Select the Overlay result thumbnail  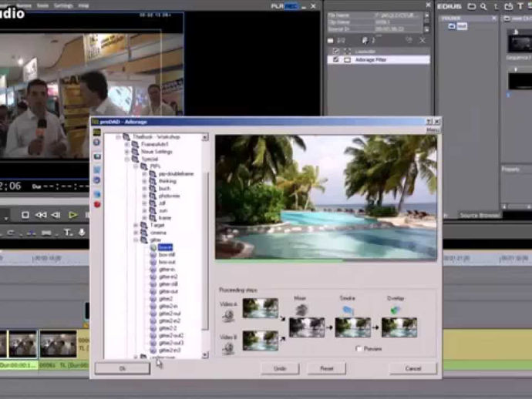pos(399,327)
